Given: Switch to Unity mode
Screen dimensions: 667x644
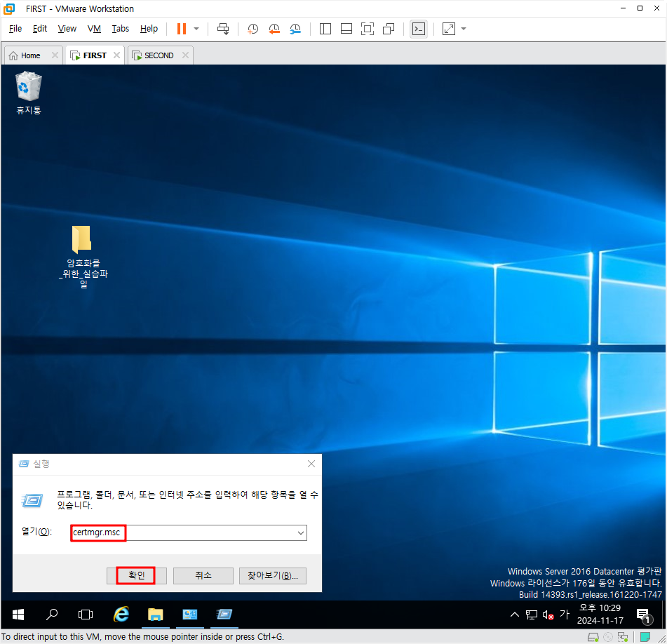Looking at the screenshot, I should coord(389,29).
